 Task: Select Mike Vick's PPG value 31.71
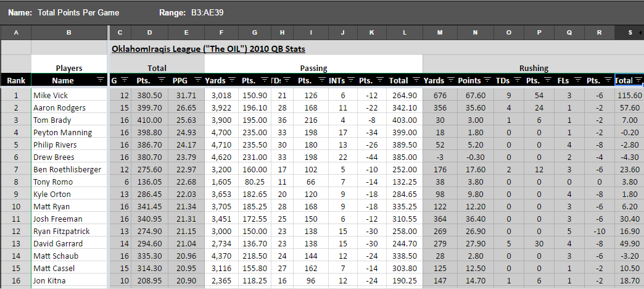click(x=186, y=95)
